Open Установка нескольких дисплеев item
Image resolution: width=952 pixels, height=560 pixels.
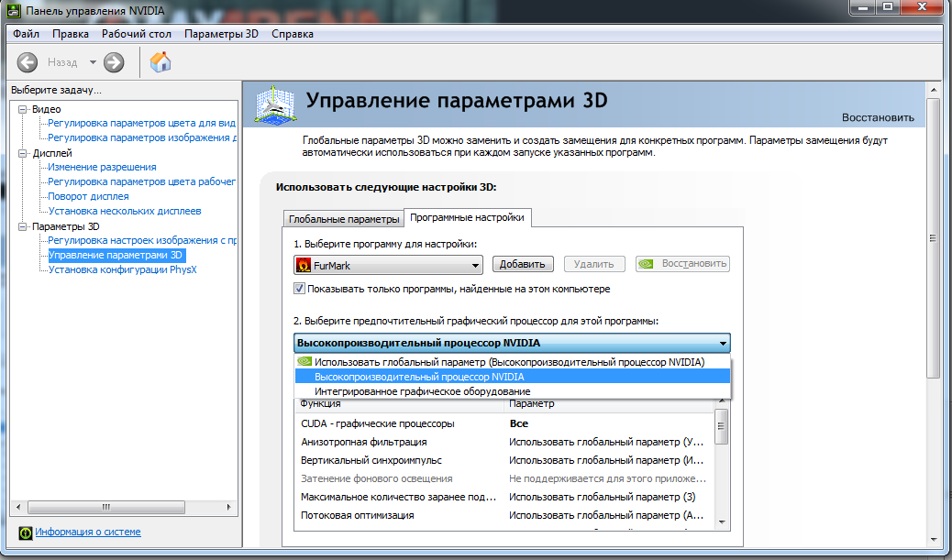[x=125, y=211]
